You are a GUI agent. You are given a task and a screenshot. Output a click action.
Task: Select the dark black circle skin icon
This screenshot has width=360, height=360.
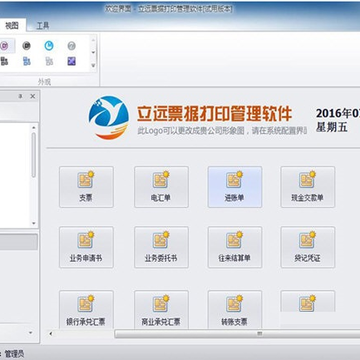[27, 46]
